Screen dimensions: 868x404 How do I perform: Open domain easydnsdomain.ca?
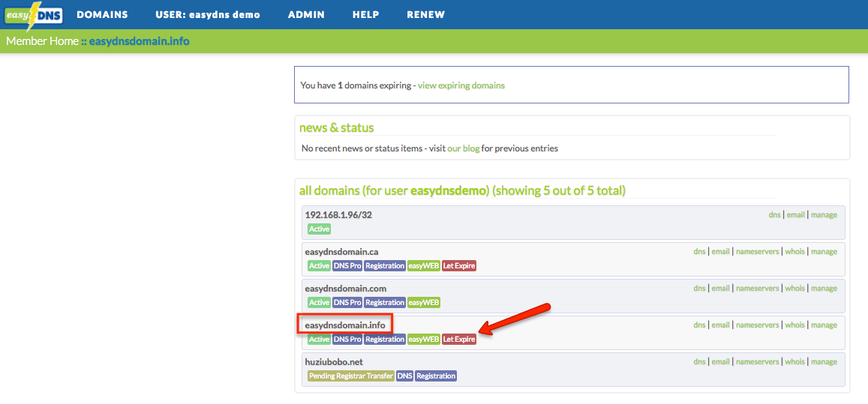pyautogui.click(x=341, y=251)
